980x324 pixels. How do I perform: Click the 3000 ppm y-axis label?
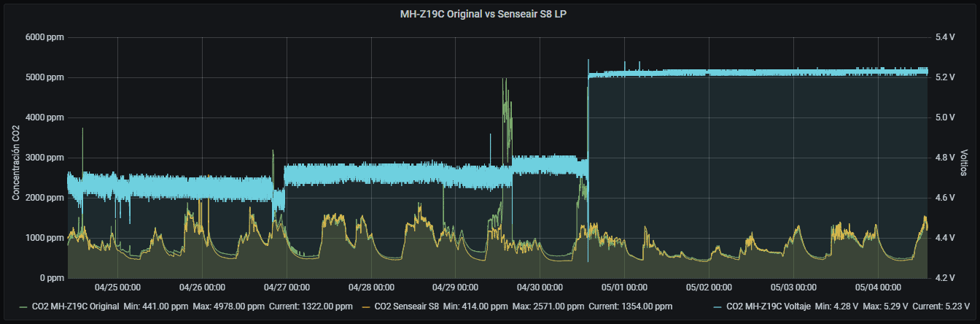(x=45, y=158)
